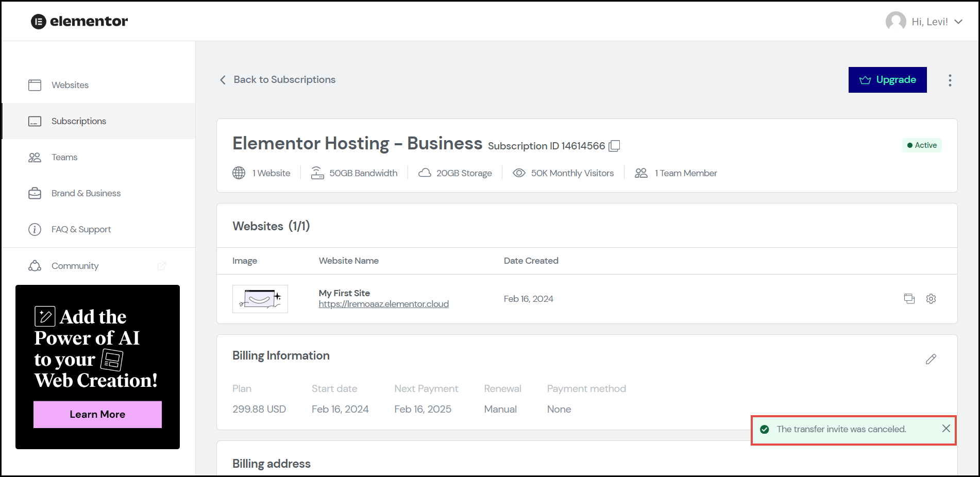Click the My First Site thumbnail
Screen dimensions: 980x477
(260, 299)
